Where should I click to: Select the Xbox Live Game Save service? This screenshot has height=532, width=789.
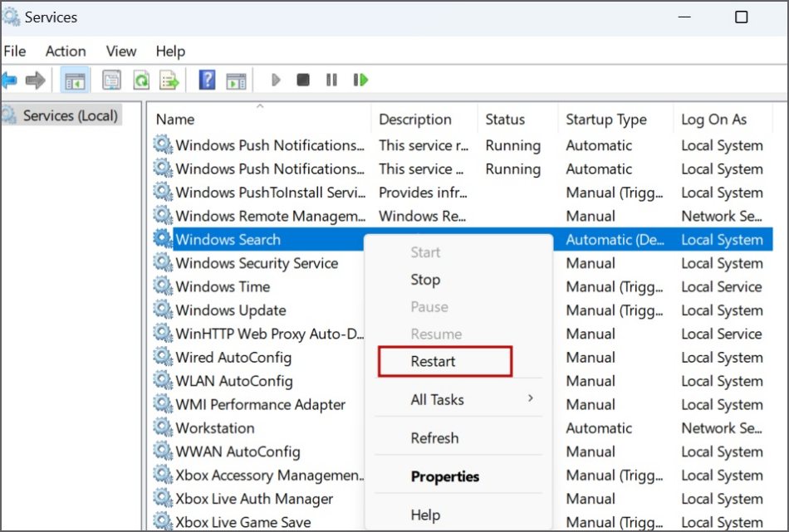coord(243,522)
